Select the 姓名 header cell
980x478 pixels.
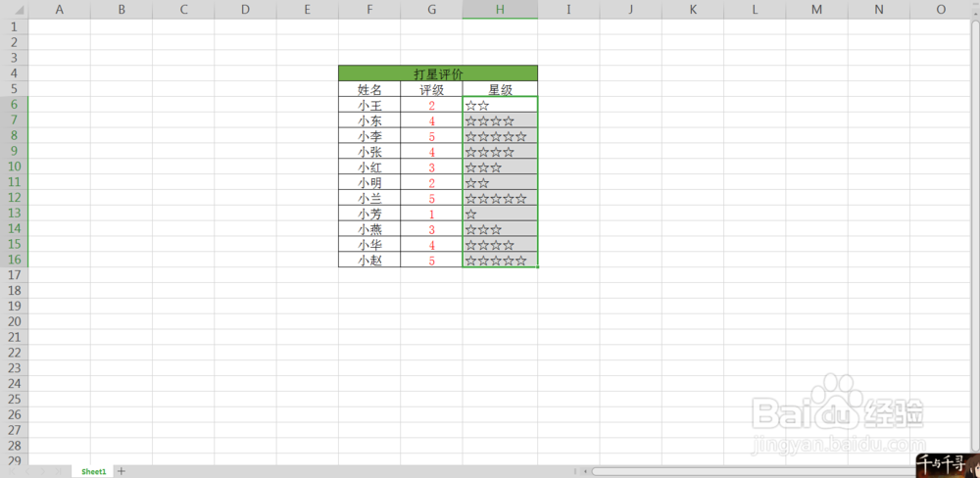(x=369, y=89)
